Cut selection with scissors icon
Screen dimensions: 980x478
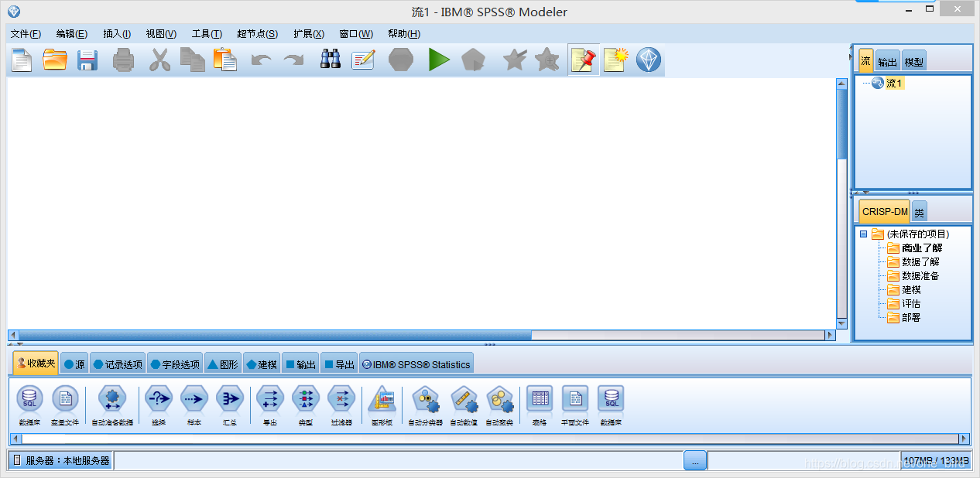pyautogui.click(x=159, y=60)
